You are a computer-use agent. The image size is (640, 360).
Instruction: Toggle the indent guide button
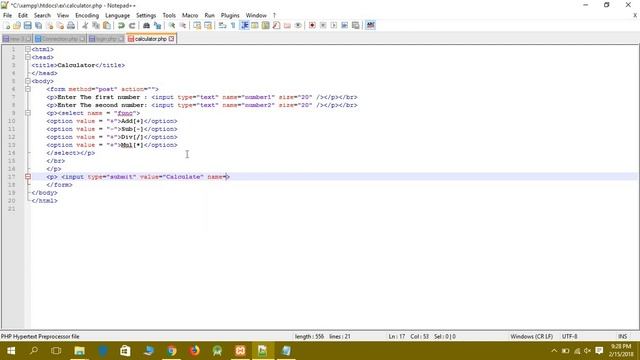click(x=244, y=25)
